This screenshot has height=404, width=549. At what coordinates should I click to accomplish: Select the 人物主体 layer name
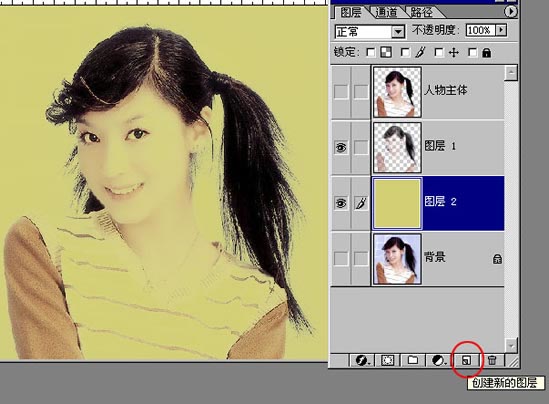(x=446, y=90)
